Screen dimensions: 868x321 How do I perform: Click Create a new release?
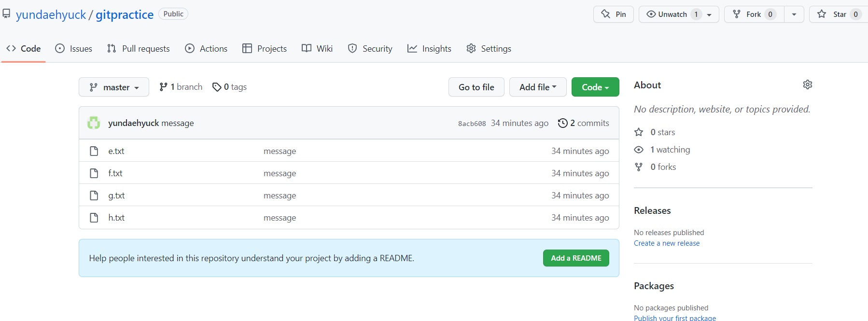click(x=667, y=243)
